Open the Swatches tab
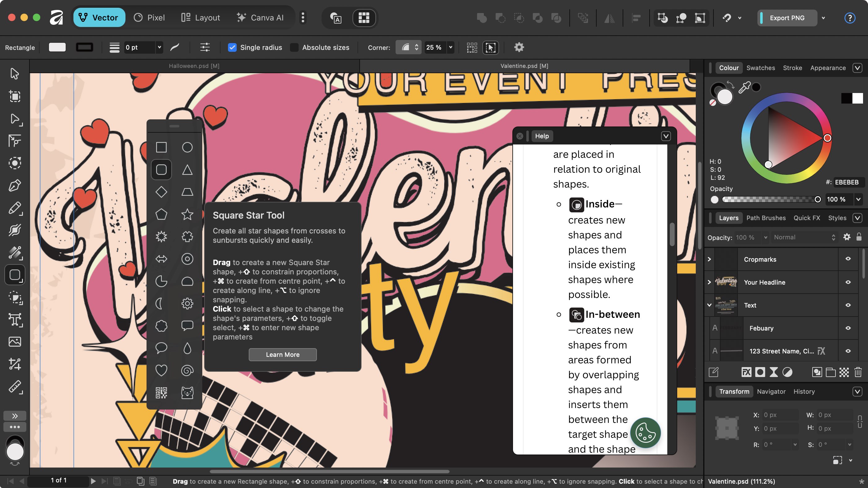Image resolution: width=868 pixels, height=488 pixels. (x=761, y=68)
